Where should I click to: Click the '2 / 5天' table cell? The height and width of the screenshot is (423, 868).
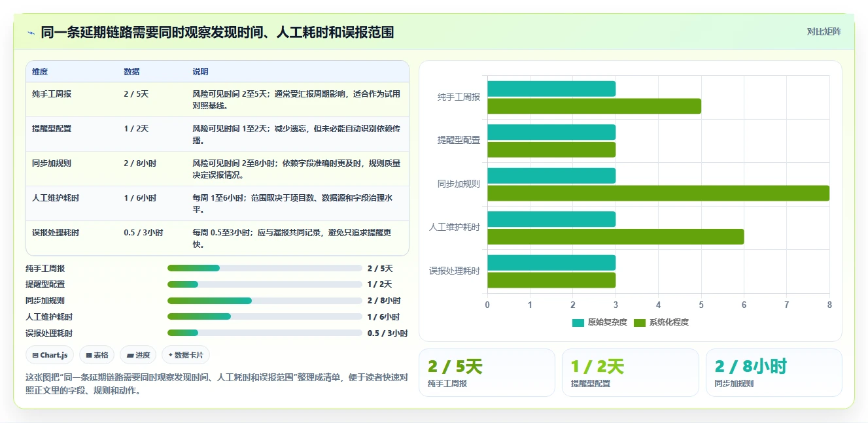tap(136, 93)
